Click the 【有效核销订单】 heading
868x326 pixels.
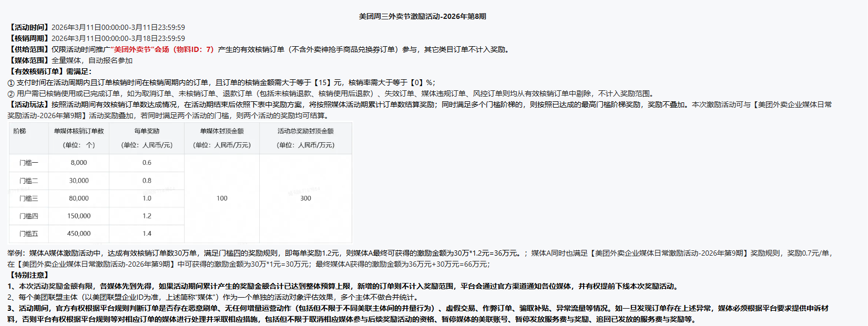[x=49, y=71]
